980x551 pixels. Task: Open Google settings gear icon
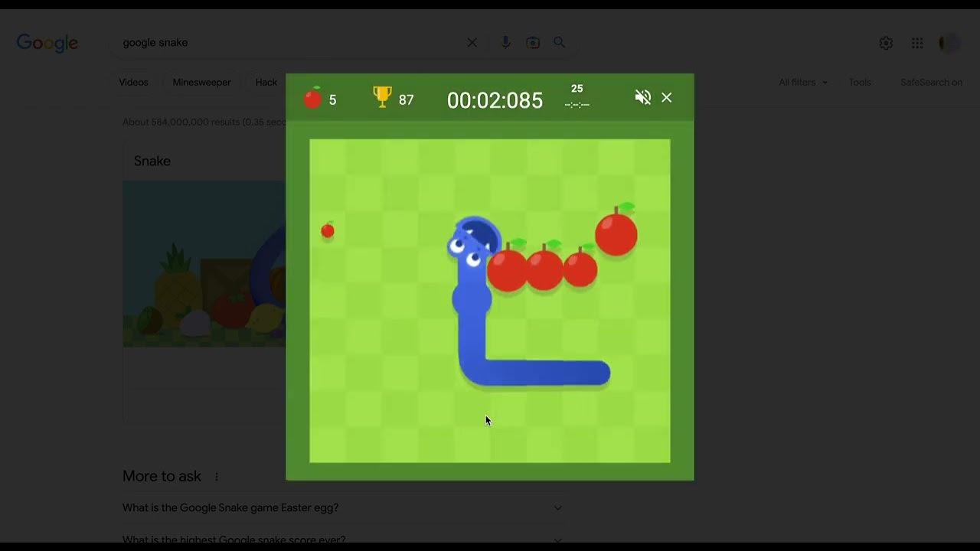pos(886,43)
